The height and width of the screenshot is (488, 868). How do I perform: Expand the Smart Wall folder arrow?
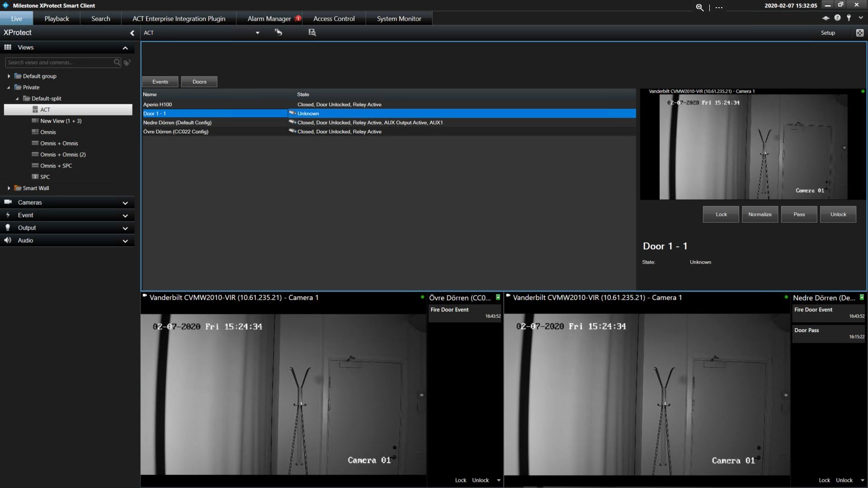click(9, 188)
